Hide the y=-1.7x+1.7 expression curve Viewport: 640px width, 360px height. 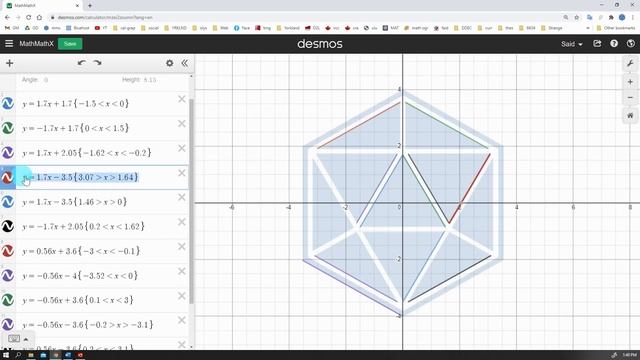coord(8,128)
